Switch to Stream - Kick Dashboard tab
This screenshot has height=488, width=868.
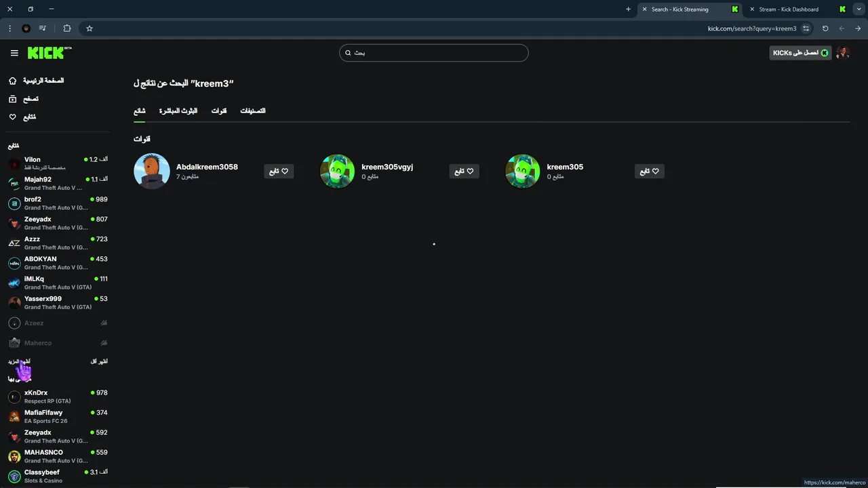click(797, 9)
